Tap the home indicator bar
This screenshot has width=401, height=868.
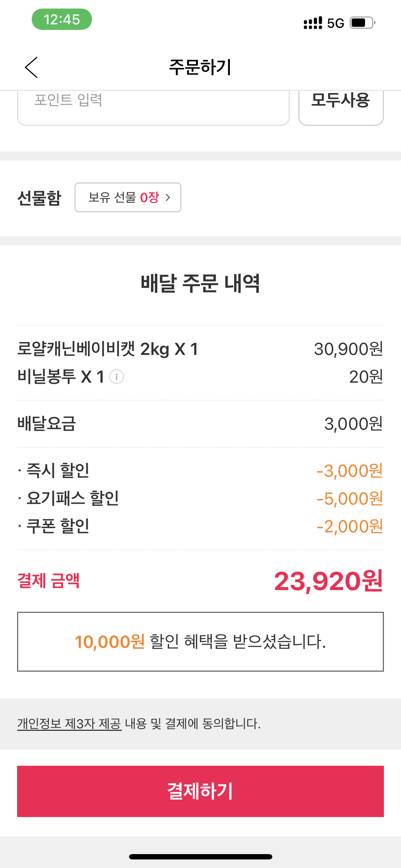[200, 857]
